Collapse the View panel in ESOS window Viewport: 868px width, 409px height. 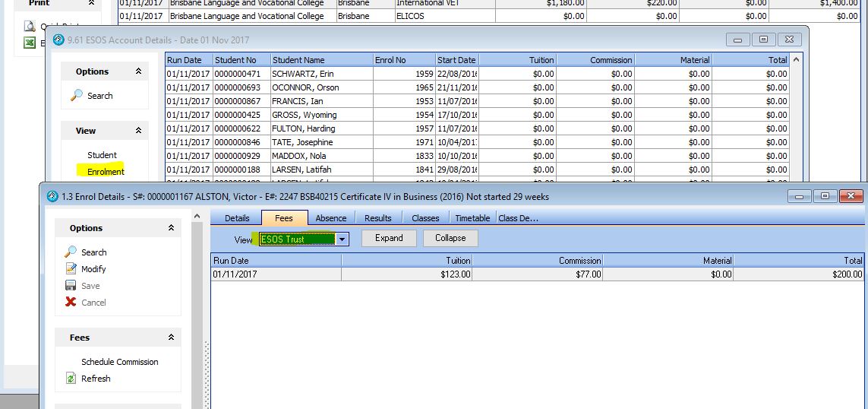pyautogui.click(x=138, y=131)
